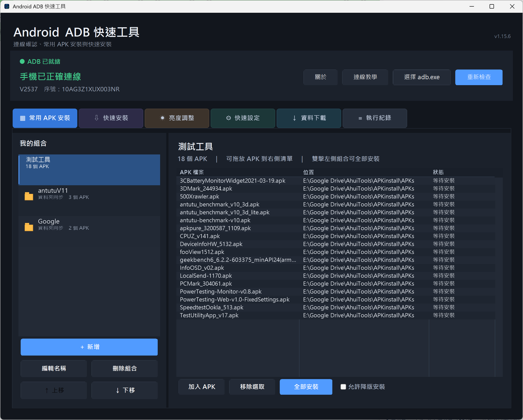Show the 執行紀錄 tab

coord(375,118)
